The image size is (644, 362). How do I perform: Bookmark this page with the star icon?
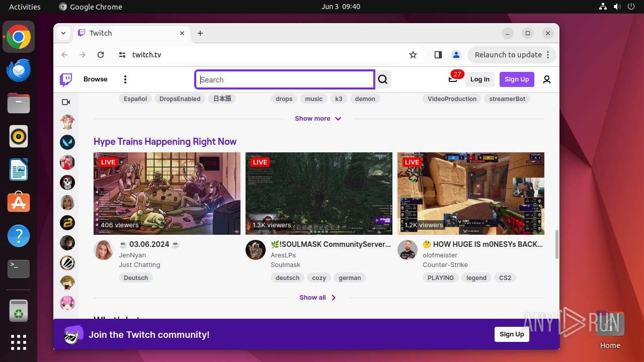(413, 55)
